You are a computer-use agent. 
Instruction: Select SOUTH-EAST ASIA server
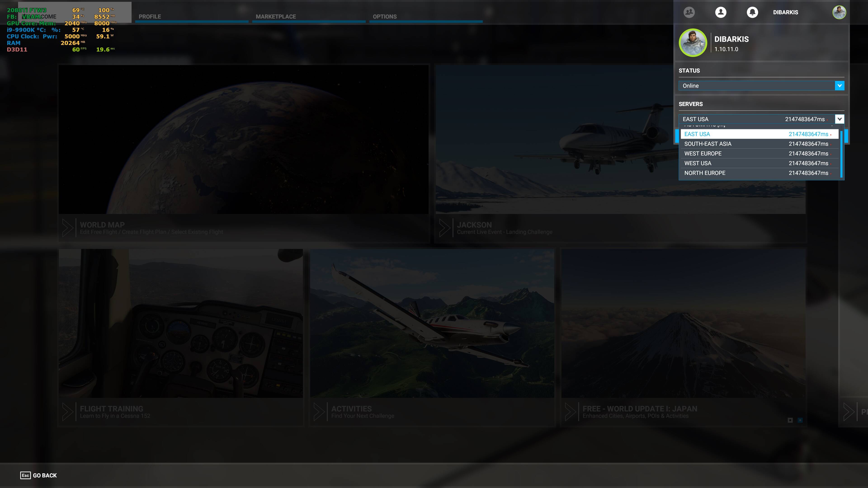click(759, 144)
